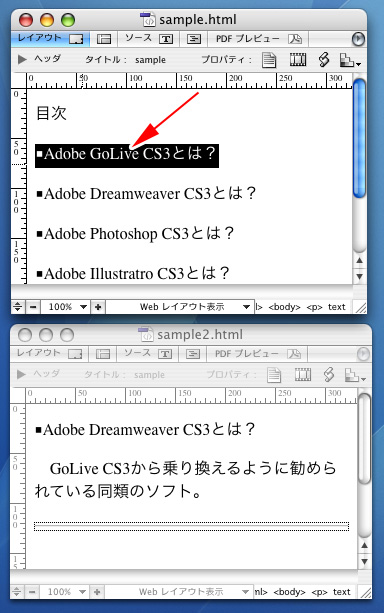The width and height of the screenshot is (384, 613).
Task: Click the <body> tag in the sample.html markup path
Action: tap(284, 307)
